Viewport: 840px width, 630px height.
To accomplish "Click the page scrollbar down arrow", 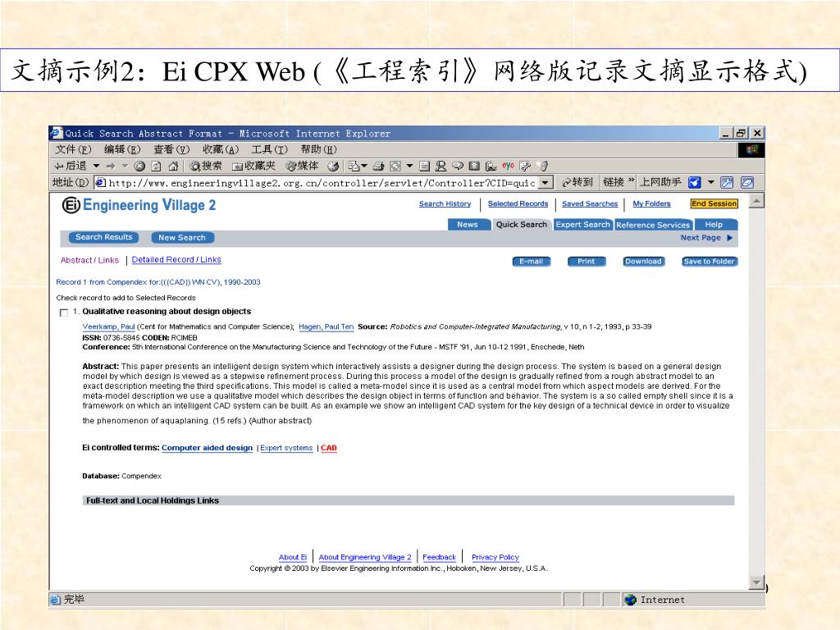I will coord(756,582).
